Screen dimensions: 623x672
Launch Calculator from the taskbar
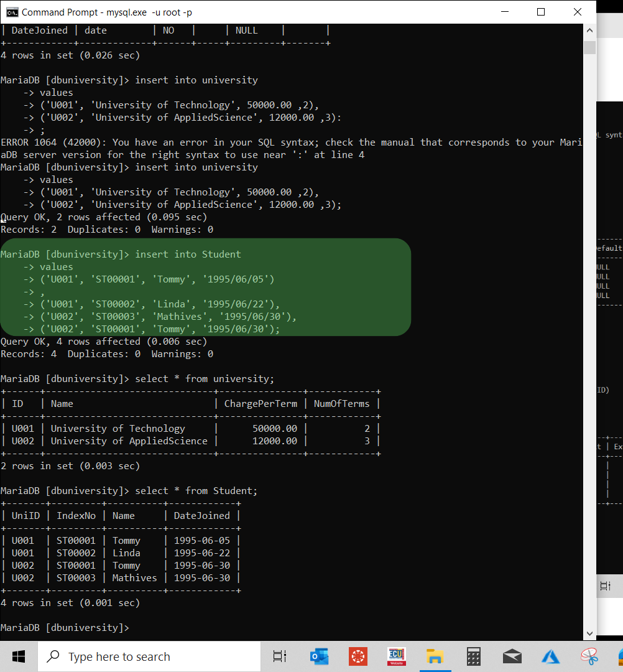tap(473, 656)
